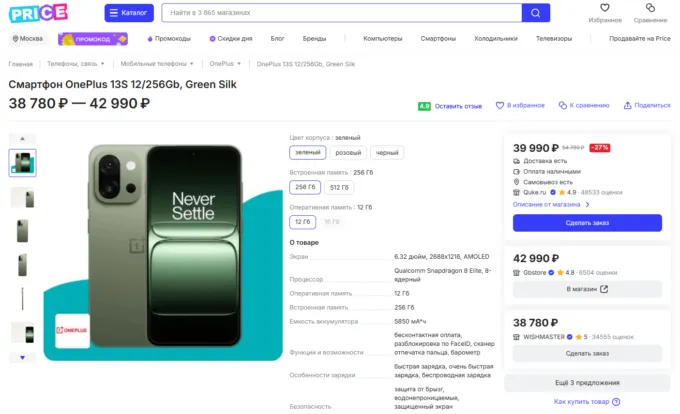Click the 42 990 ₽ Gbstore price
Image resolution: width=680 pixels, height=414 pixels.
pos(536,258)
